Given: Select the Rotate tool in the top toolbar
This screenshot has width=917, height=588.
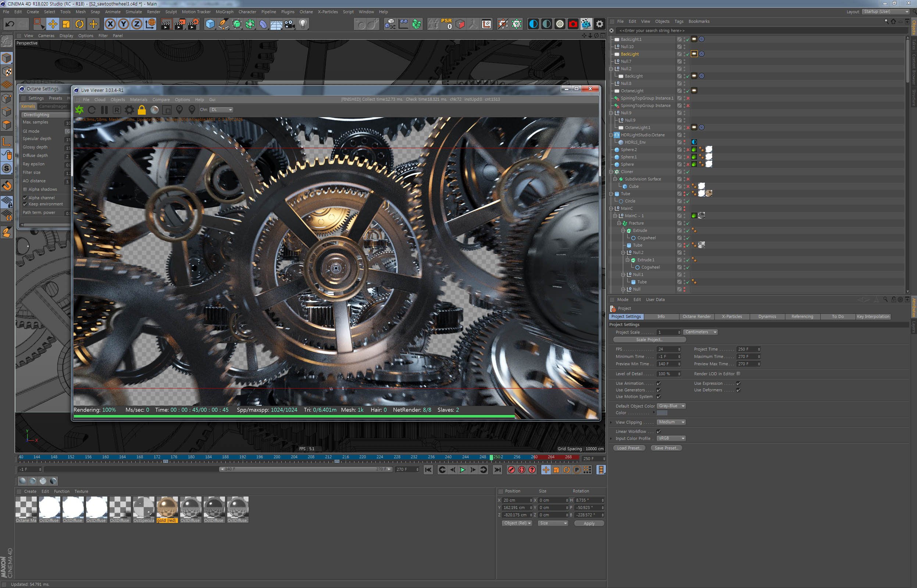Looking at the screenshot, I should click(x=79, y=24).
